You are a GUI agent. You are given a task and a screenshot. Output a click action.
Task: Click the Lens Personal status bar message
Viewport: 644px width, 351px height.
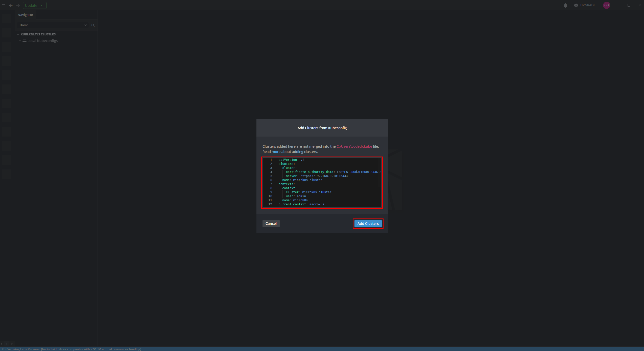(71, 349)
